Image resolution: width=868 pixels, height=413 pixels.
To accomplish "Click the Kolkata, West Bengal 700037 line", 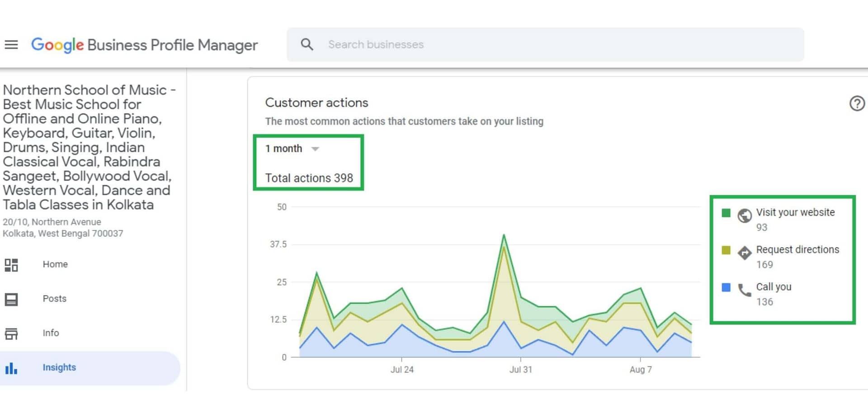I will pyautogui.click(x=63, y=234).
